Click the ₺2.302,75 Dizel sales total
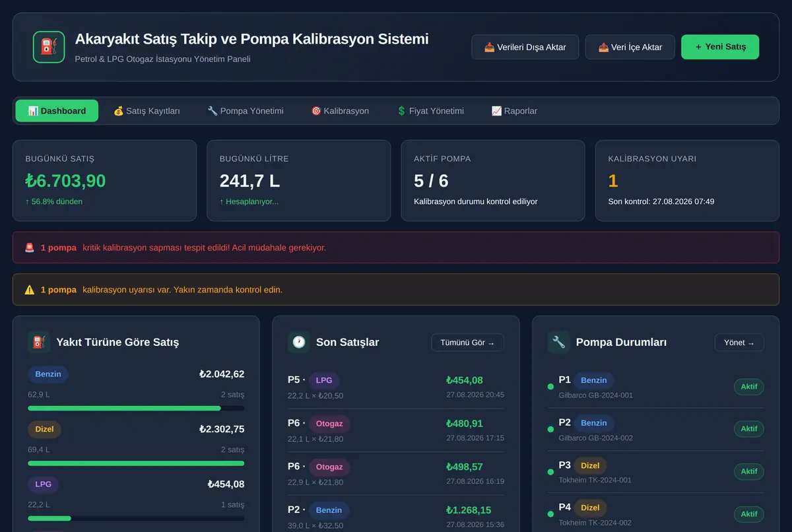Viewport: 792px width, 532px height. (222, 429)
